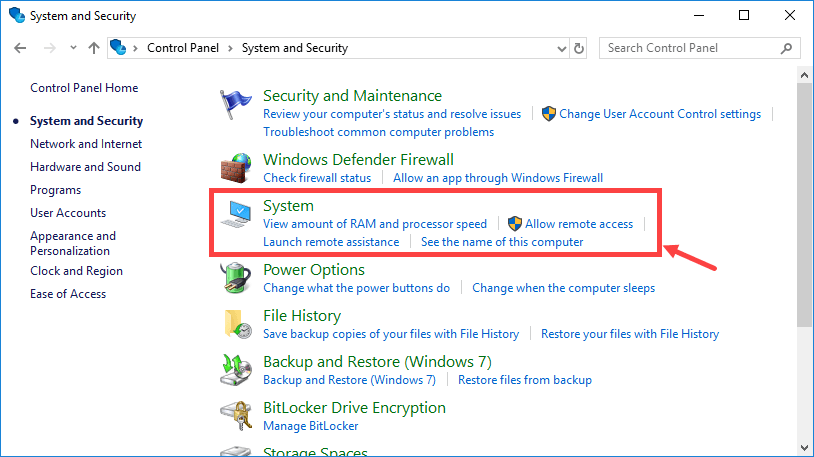Click Change when the computer sleeps
This screenshot has width=814, height=457.
click(563, 288)
